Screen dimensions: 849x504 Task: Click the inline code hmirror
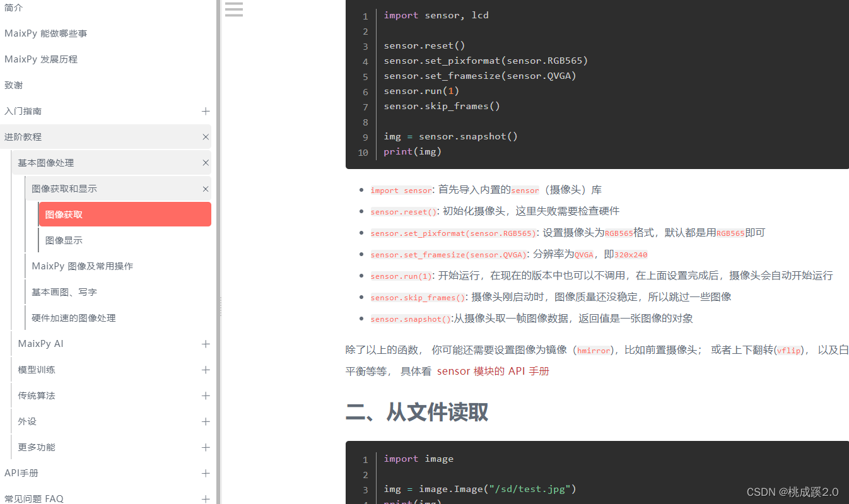pos(594,351)
